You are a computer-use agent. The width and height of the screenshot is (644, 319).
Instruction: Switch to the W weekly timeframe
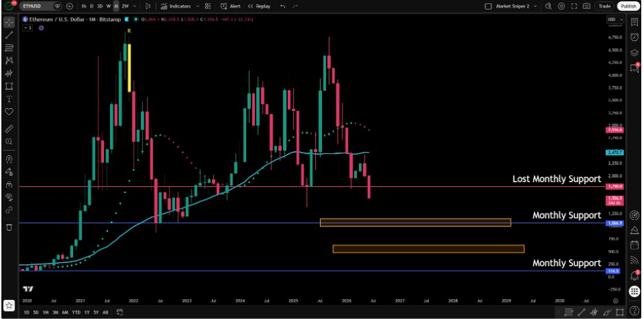point(109,6)
